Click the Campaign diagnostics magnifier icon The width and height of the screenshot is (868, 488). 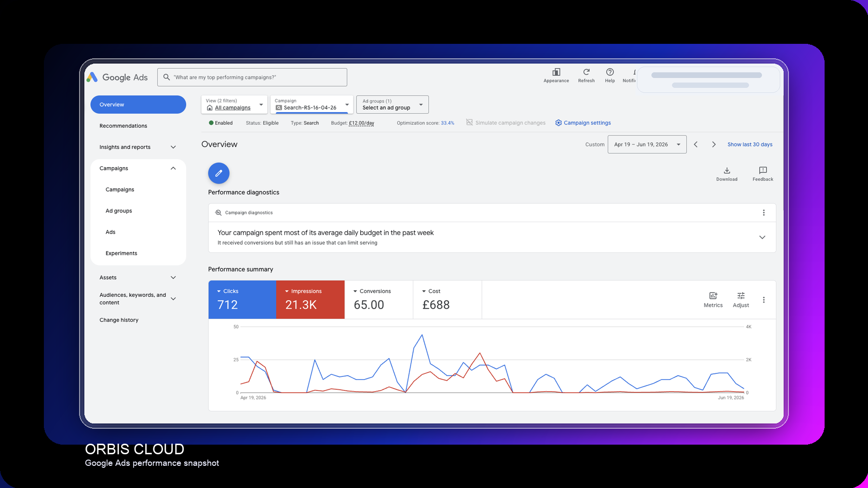click(x=218, y=212)
